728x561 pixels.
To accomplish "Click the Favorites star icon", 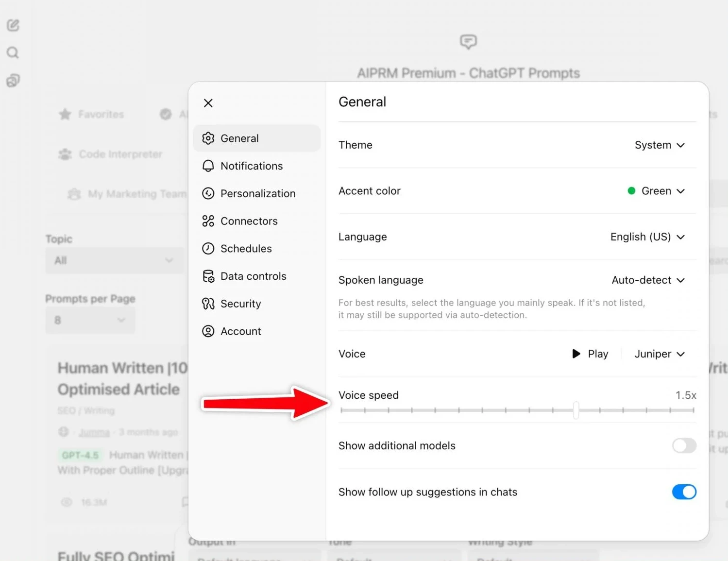I will coord(65,114).
